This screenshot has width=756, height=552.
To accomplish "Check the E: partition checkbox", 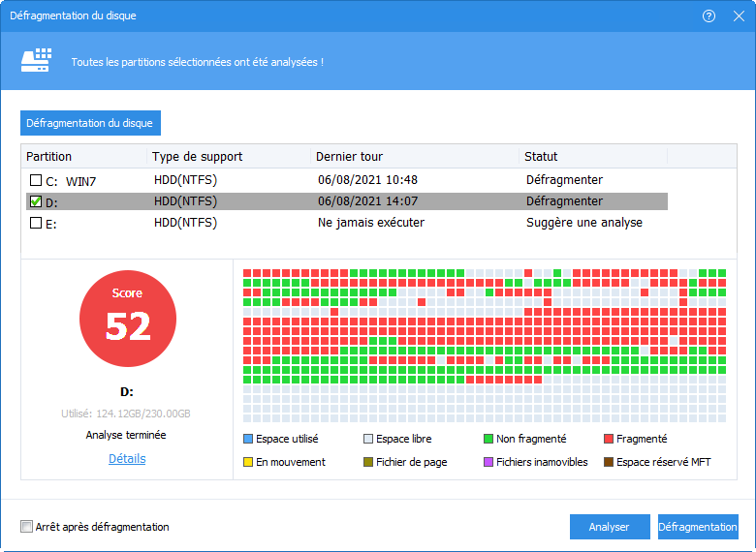I will point(36,223).
